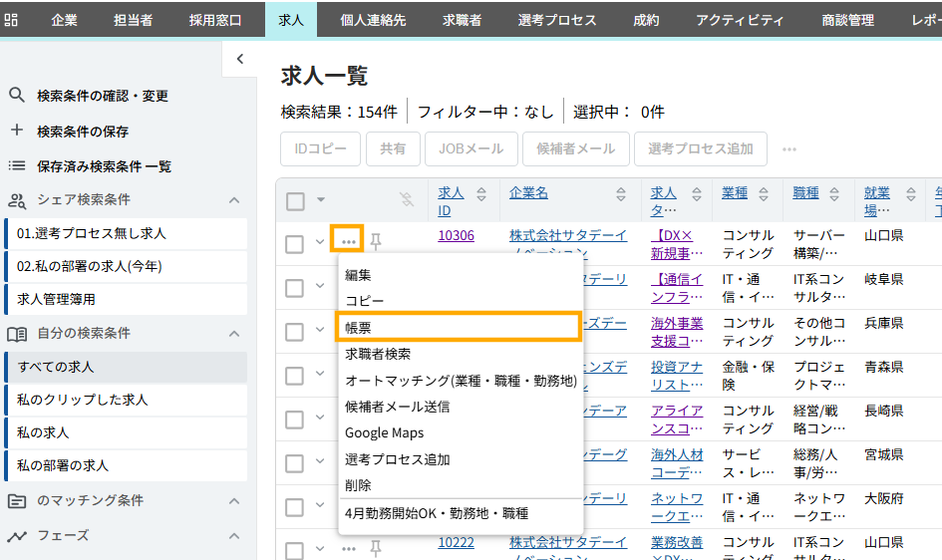Tick the checkbox for job 10306
This screenshot has height=560, width=942.
point(294,244)
